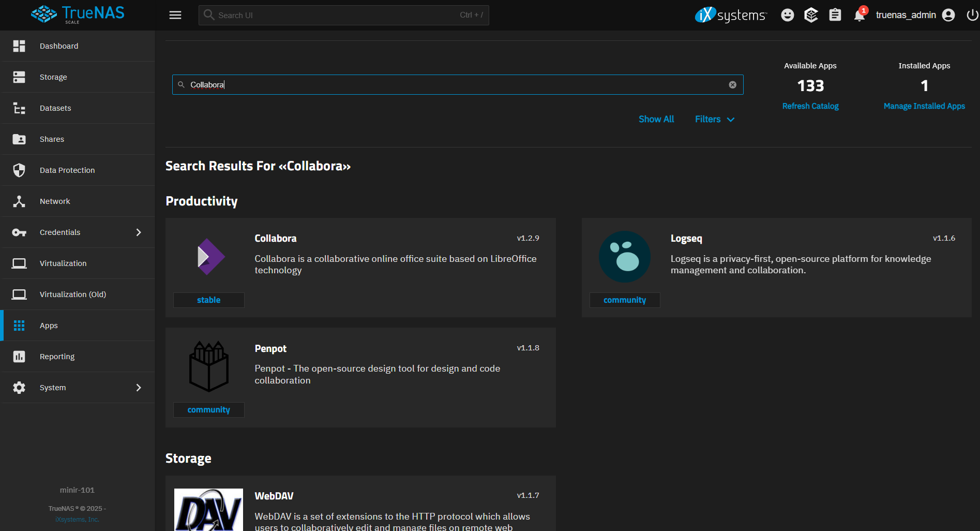The width and height of the screenshot is (980, 531).
Task: Click the Available Apps count 133
Action: tap(810, 85)
